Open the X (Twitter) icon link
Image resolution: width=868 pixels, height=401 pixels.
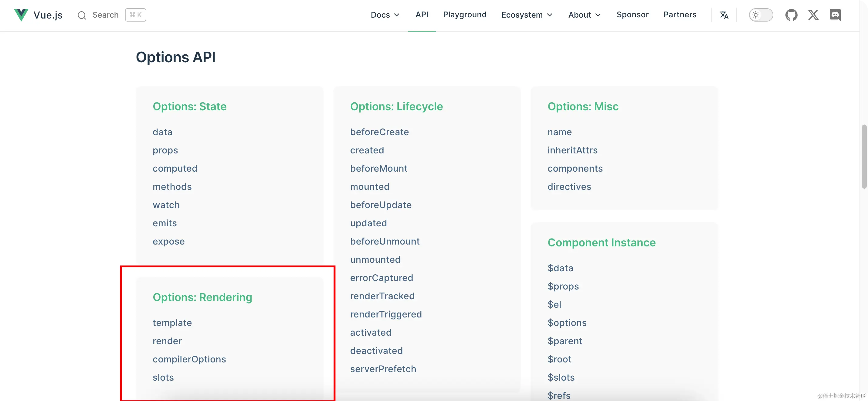click(813, 15)
